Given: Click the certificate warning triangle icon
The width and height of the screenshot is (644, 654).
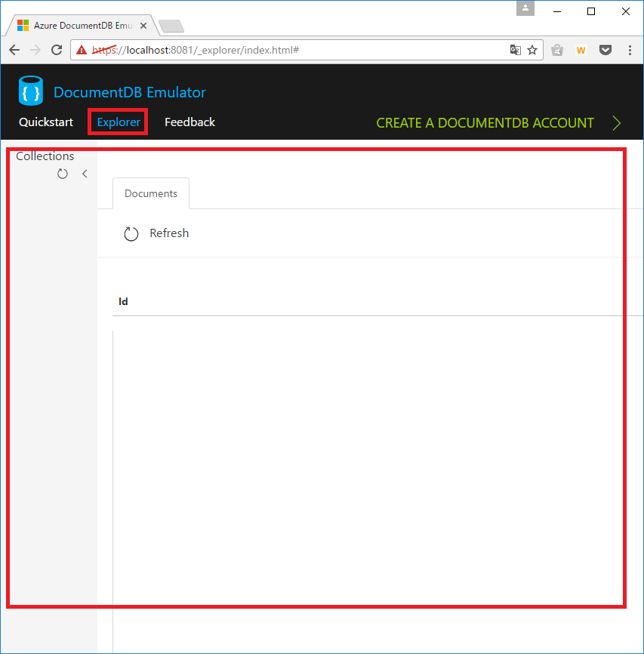Looking at the screenshot, I should point(82,50).
